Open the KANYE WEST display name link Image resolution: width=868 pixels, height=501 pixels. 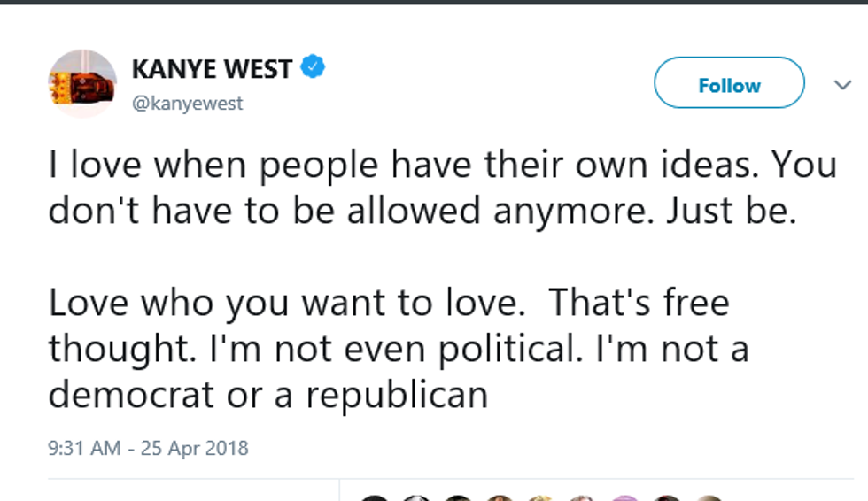212,68
